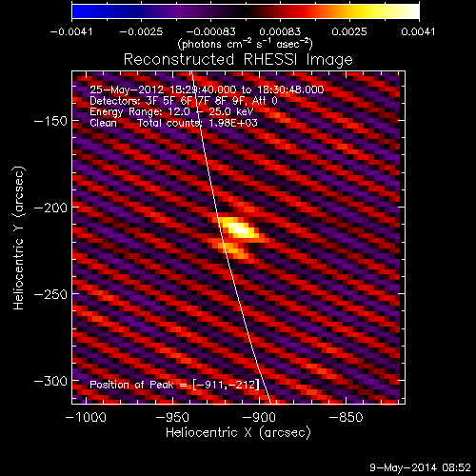The image size is (476, 476).
Task: Click the 'Heliocentric Y (arcsec)' axis label
Action: 18,238
